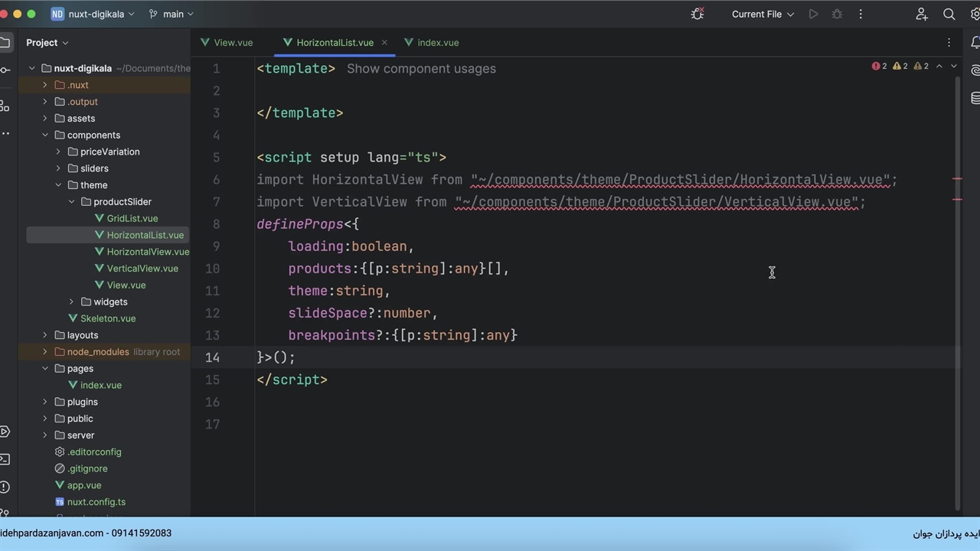Click the HorizontalView import path string
The height and width of the screenshot is (551, 980).
(x=680, y=180)
